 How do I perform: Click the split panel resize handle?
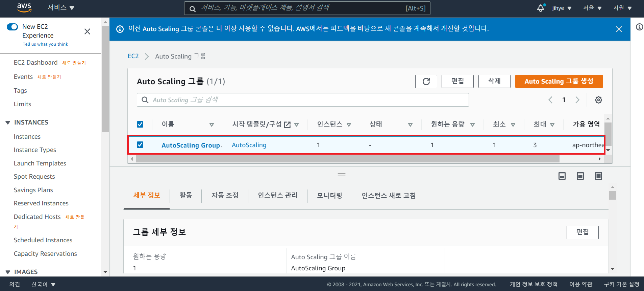coord(342,174)
